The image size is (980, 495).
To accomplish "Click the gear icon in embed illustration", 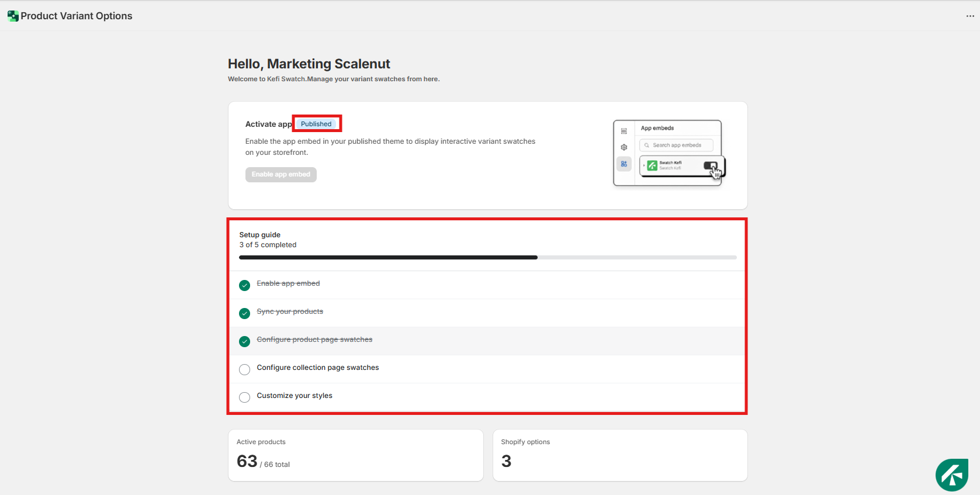I will [624, 147].
